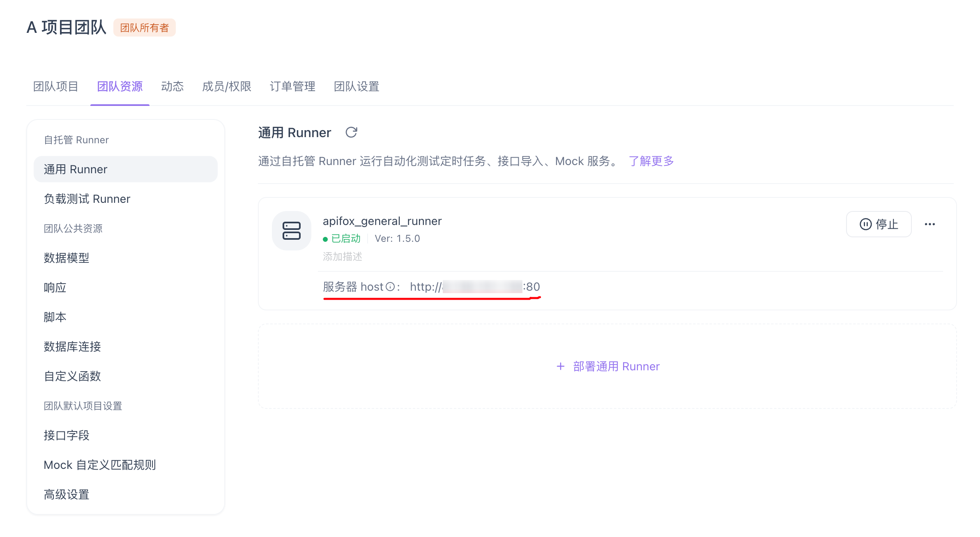The height and width of the screenshot is (537, 980).
Task: Open the server host info tooltip
Action: click(x=390, y=287)
